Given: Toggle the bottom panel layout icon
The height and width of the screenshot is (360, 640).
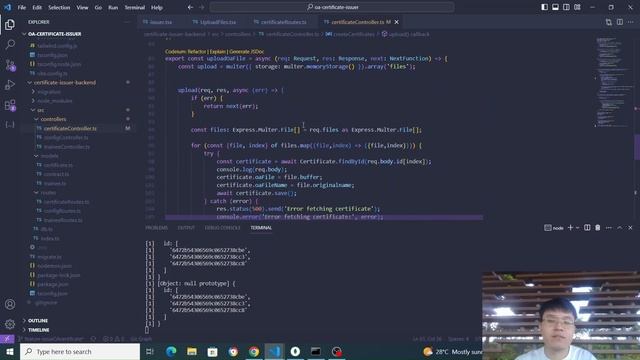Looking at the screenshot, I should (x=556, y=7).
